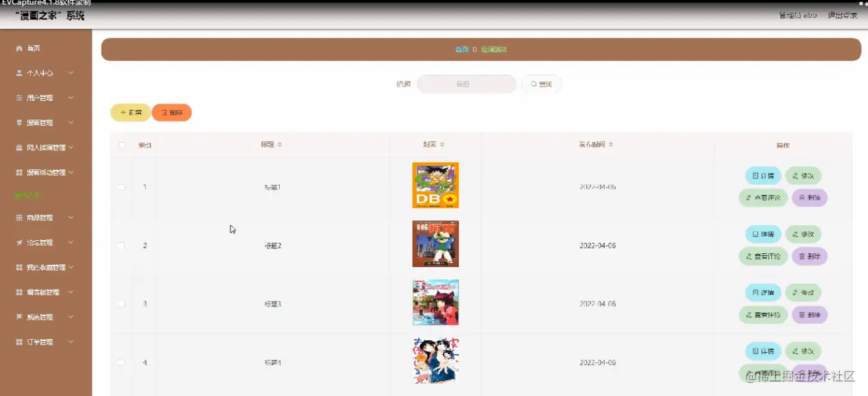Expand the 留言板管理 menu chevron
The width and height of the screenshot is (868, 396).
(71, 292)
